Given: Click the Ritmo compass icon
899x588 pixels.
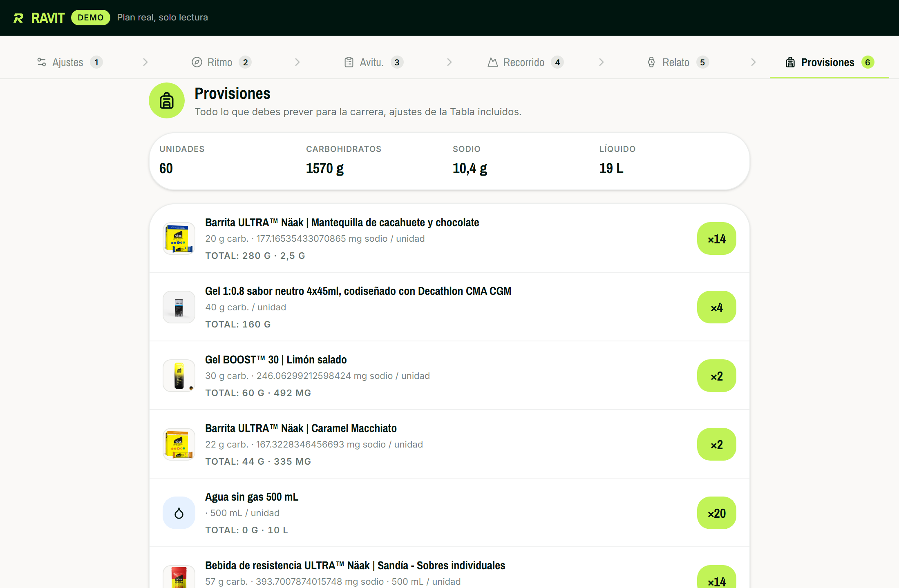Looking at the screenshot, I should tap(197, 62).
